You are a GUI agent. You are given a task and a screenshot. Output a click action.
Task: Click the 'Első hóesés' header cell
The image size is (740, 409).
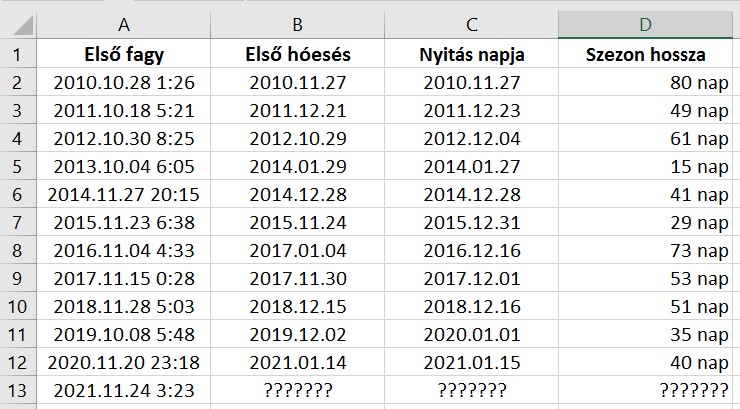tap(298, 54)
